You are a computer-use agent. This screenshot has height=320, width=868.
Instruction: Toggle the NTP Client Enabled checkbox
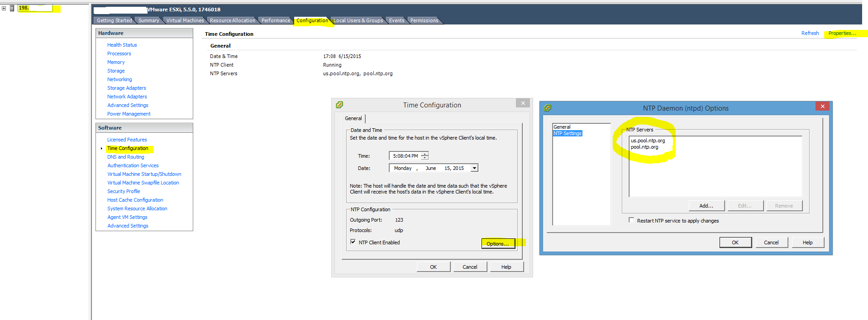353,242
